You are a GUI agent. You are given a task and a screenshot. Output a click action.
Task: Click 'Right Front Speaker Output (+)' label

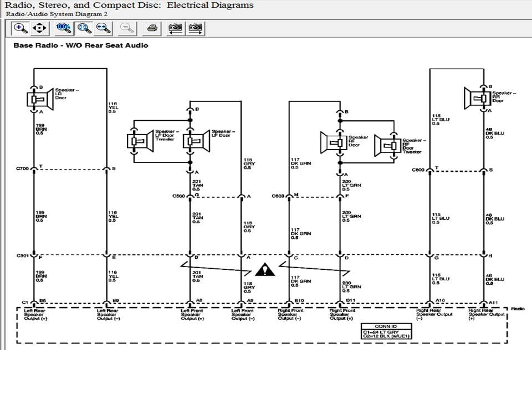[x=342, y=315]
